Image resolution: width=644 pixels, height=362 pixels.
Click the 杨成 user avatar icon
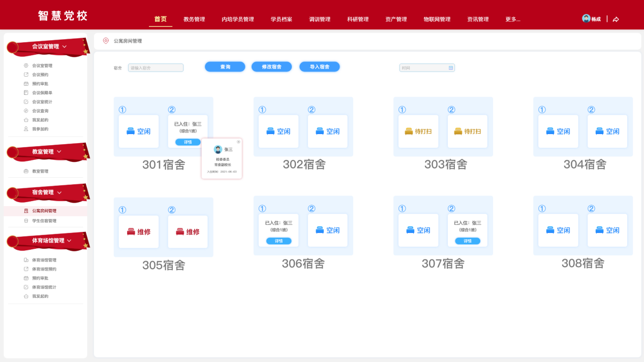[x=586, y=19]
